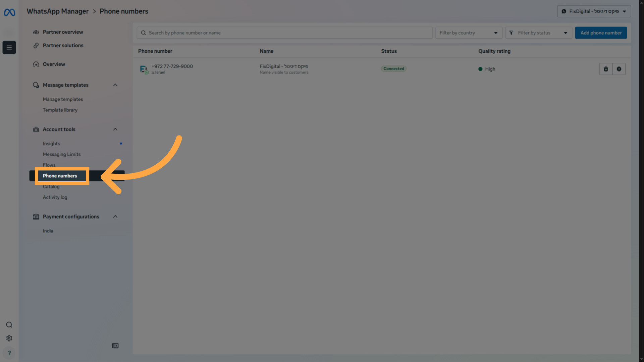Open the hamburger menu icon
This screenshot has width=644, height=362.
pyautogui.click(x=9, y=47)
